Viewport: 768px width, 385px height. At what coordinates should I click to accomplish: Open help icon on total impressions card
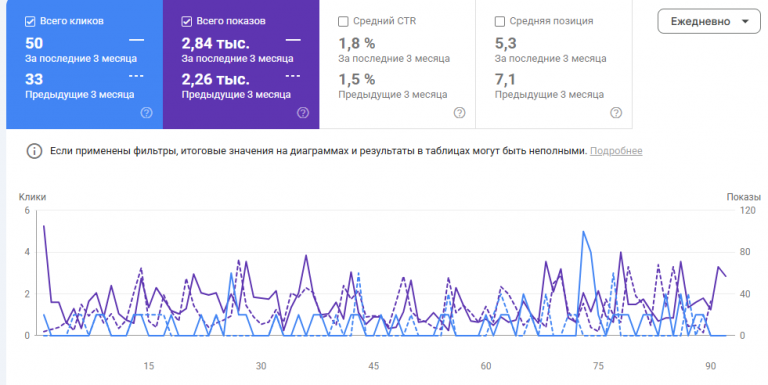[303, 113]
